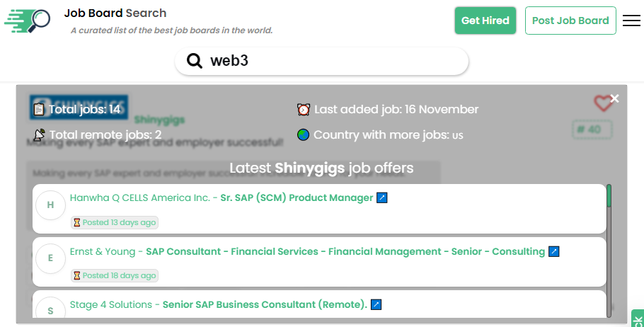Open Sr. SAP (SCM) Product Manager job link
This screenshot has height=327, width=644.
(x=297, y=197)
